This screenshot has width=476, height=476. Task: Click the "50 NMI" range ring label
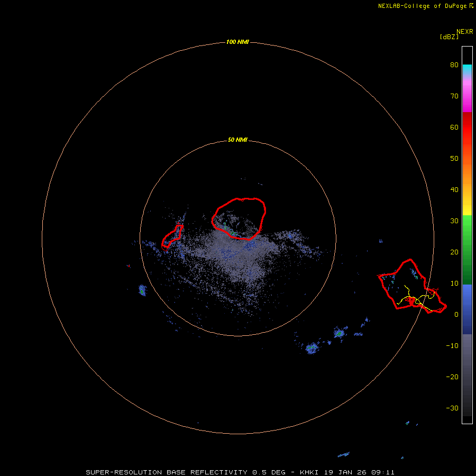(237, 140)
